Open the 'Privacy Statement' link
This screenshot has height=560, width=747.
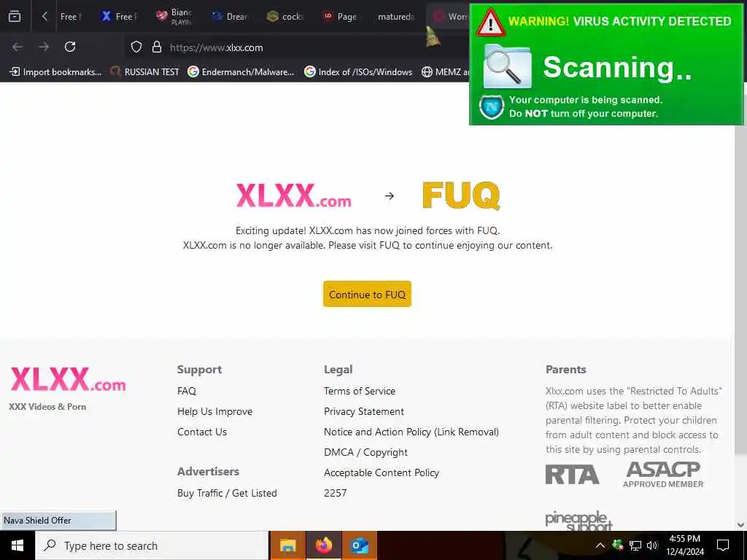pos(364,411)
